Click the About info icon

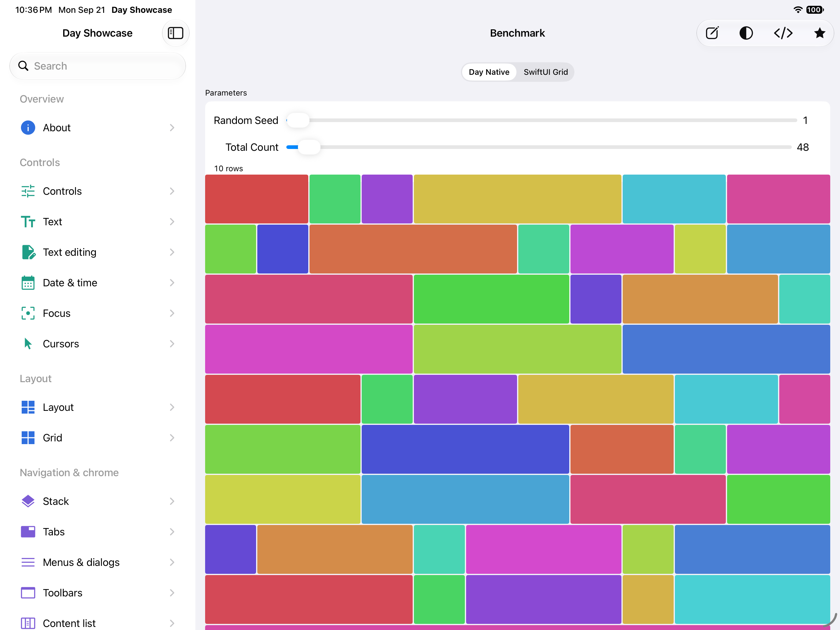28,128
